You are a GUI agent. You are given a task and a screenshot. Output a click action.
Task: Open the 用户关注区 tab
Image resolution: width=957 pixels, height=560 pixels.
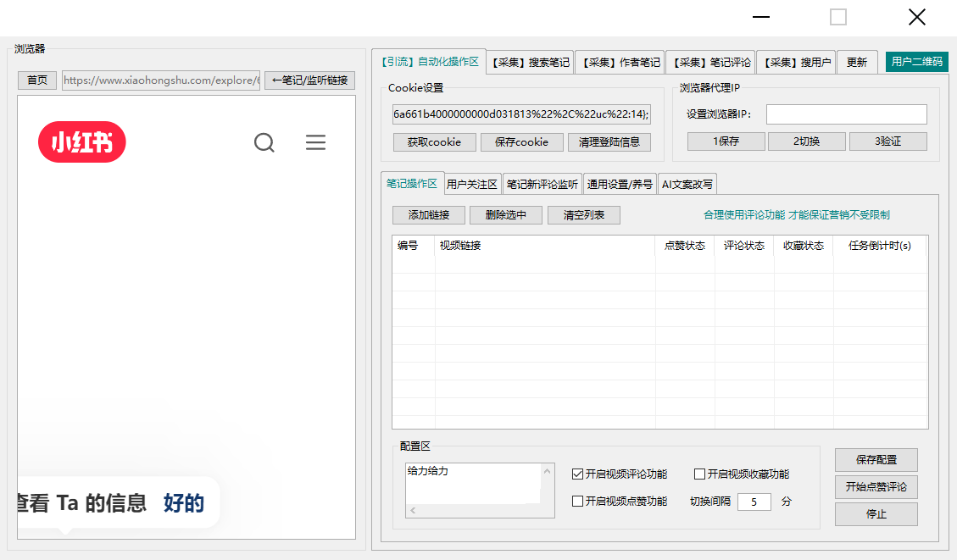click(472, 184)
